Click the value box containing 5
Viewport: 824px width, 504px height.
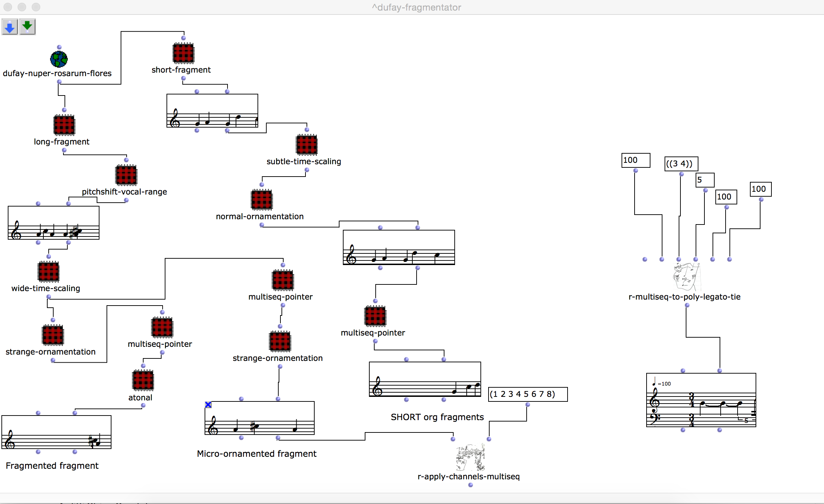(704, 180)
